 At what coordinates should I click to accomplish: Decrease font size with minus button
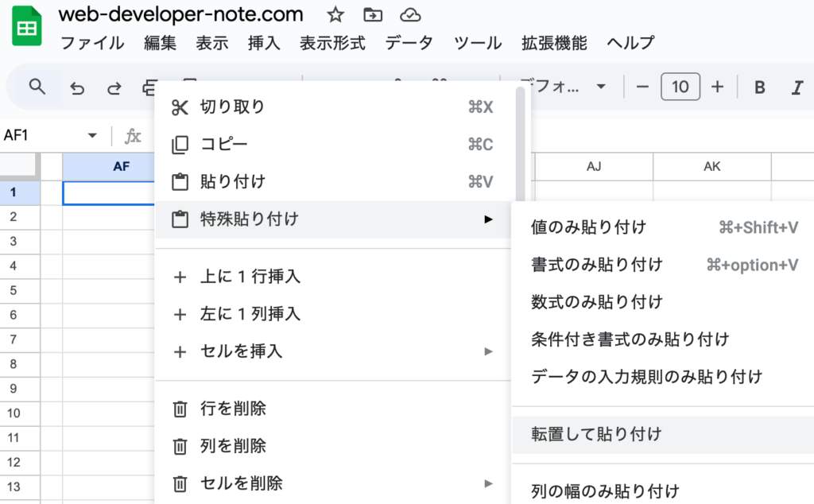point(642,87)
